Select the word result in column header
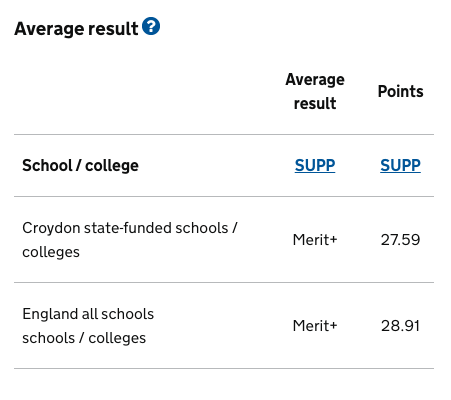 [315, 103]
